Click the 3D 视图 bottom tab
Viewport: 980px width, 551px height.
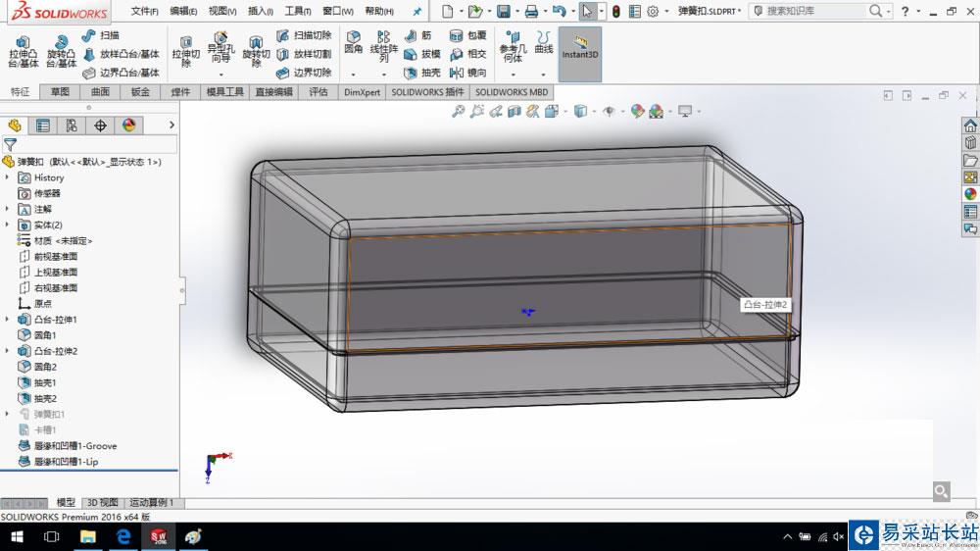(x=102, y=502)
